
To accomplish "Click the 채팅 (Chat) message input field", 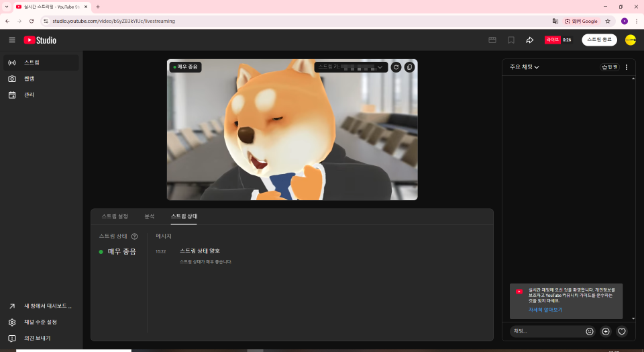I will pyautogui.click(x=547, y=331).
